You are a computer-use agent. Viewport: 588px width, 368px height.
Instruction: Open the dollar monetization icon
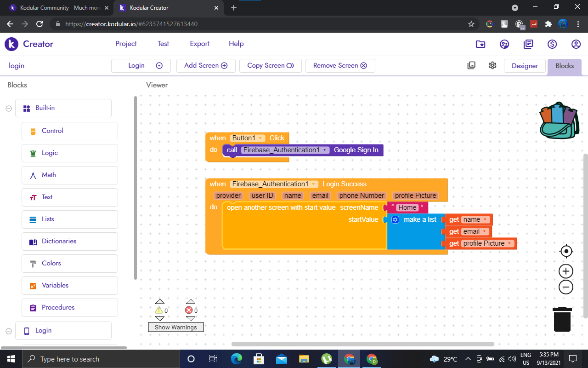tap(552, 44)
